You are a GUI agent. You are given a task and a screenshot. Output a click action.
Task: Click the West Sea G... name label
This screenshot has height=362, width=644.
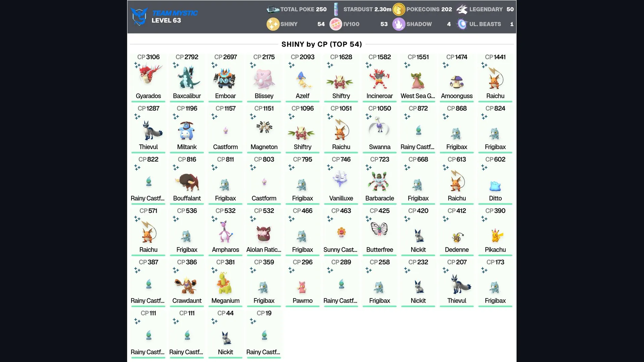click(418, 96)
